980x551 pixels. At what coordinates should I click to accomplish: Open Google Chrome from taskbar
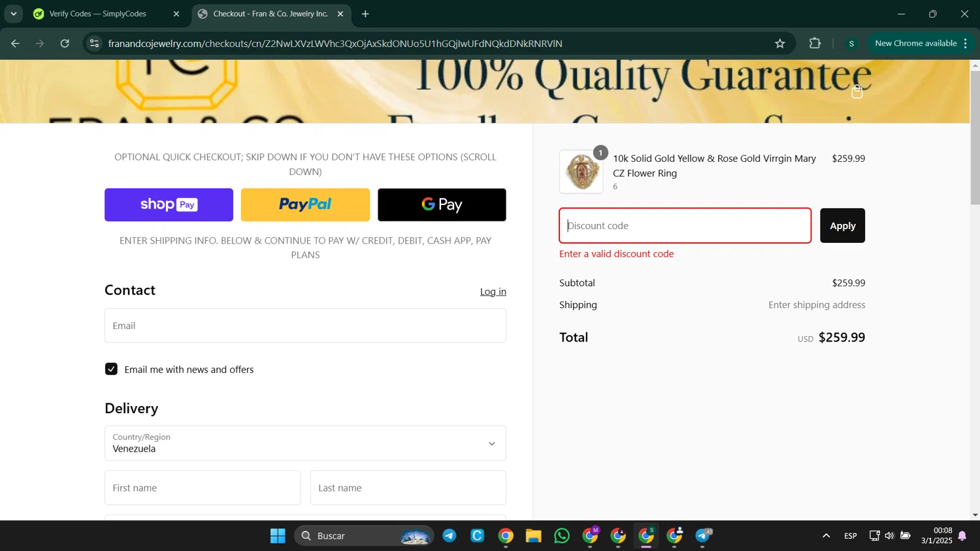506,536
